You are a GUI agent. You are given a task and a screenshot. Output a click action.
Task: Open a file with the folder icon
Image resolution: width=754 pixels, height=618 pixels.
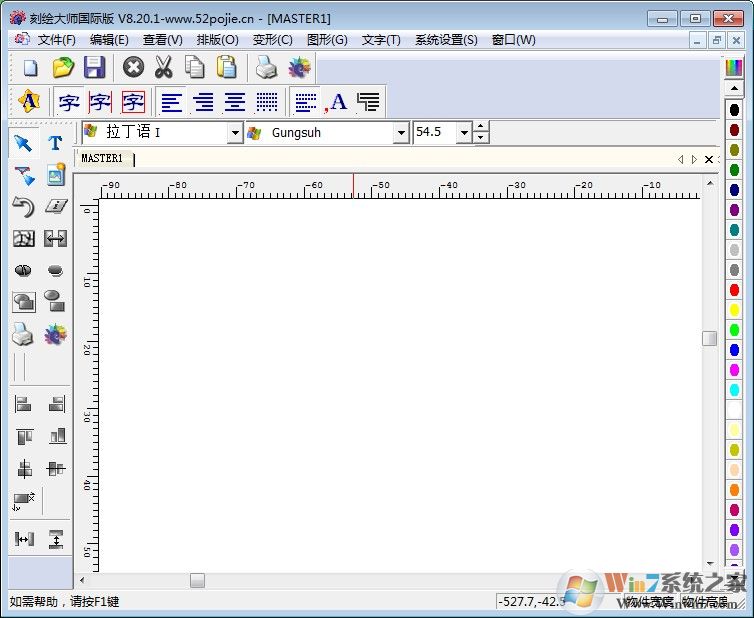coord(63,68)
